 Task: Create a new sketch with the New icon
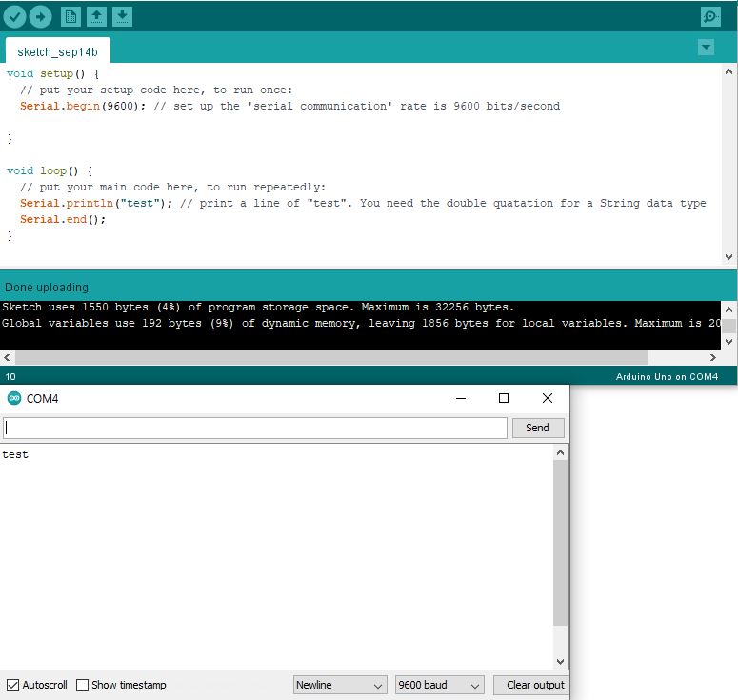point(70,17)
